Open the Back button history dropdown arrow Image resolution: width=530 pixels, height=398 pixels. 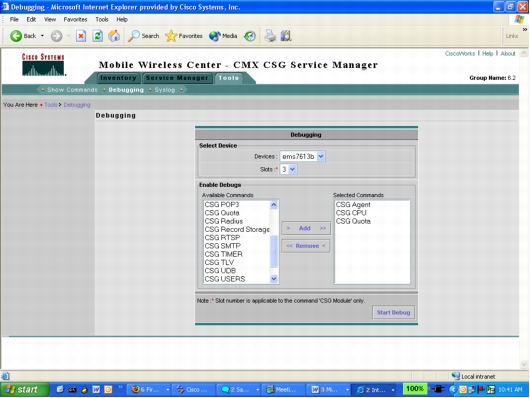(42, 36)
